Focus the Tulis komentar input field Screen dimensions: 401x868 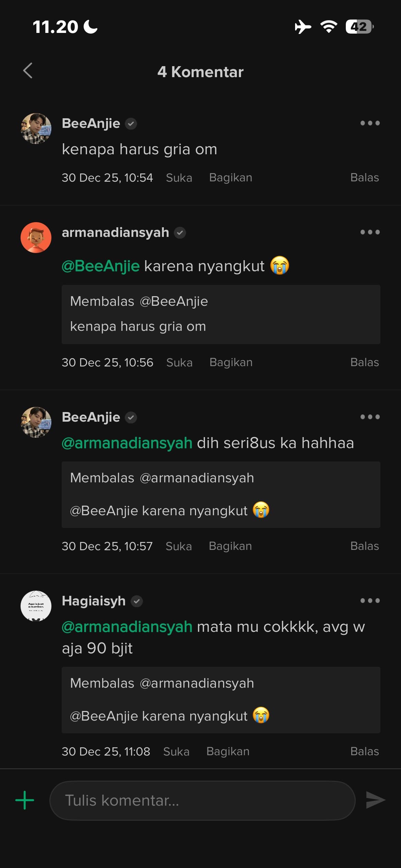(x=202, y=800)
